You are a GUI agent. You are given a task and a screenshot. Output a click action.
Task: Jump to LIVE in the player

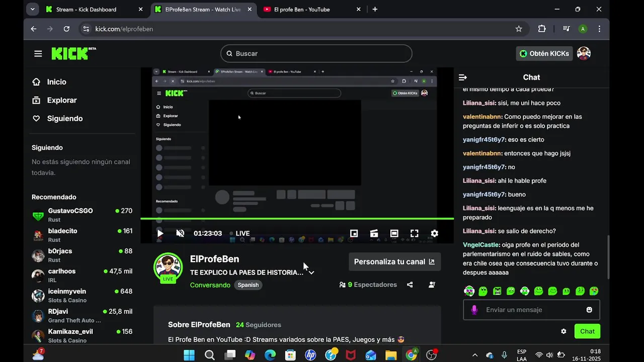point(239,233)
